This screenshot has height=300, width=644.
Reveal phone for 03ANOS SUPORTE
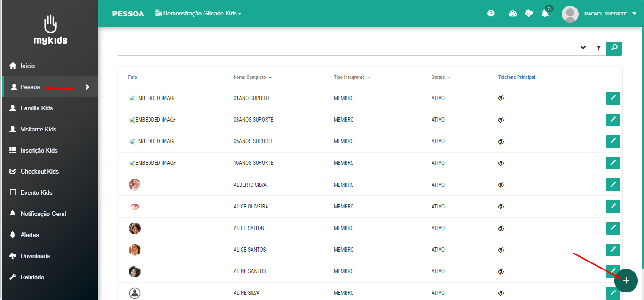coord(501,120)
